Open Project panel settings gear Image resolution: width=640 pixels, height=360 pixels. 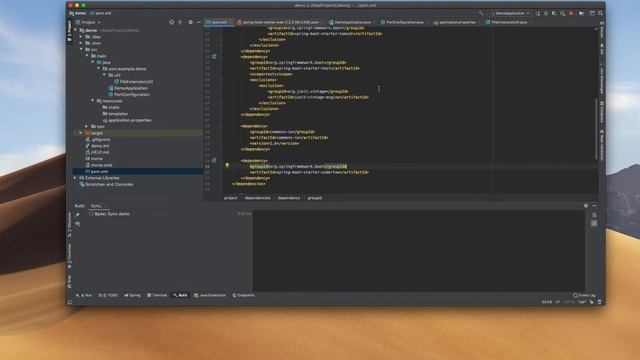[190, 22]
